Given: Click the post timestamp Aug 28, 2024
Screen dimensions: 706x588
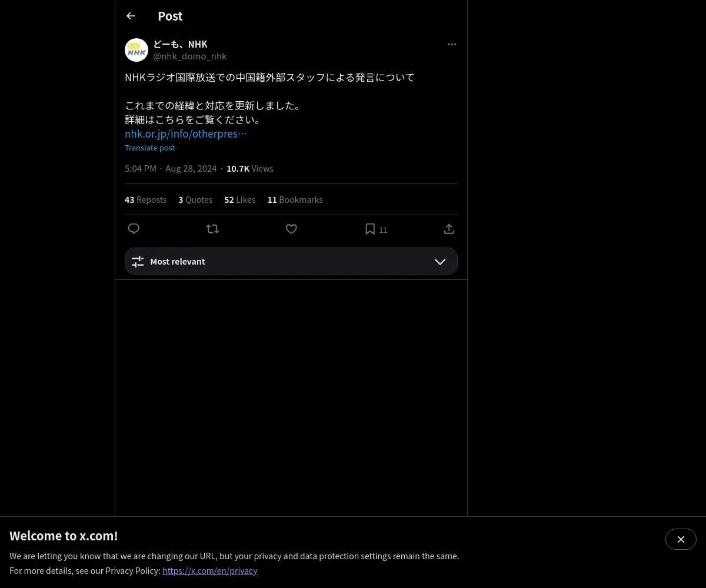Looking at the screenshot, I should pos(191,168).
